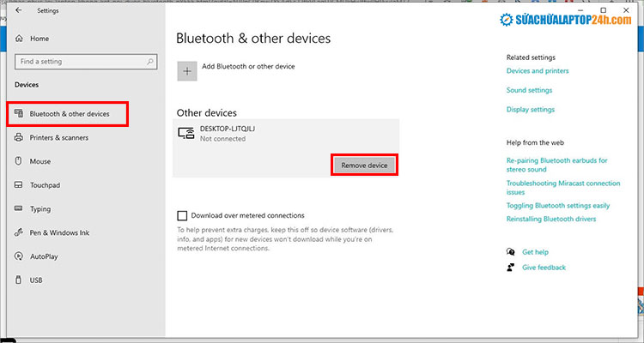Click the Touchpad icon in sidebar
Image resolution: width=644 pixels, height=343 pixels.
pyautogui.click(x=19, y=184)
